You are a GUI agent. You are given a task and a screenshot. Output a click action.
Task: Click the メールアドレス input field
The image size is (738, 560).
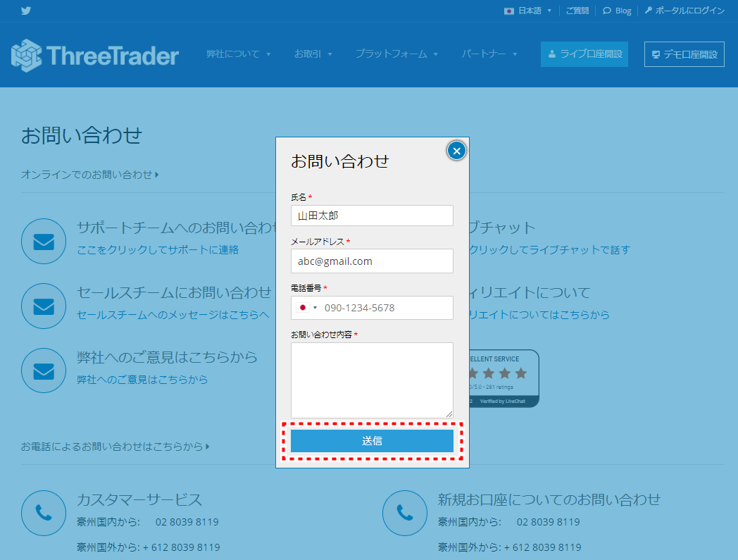pyautogui.click(x=372, y=261)
